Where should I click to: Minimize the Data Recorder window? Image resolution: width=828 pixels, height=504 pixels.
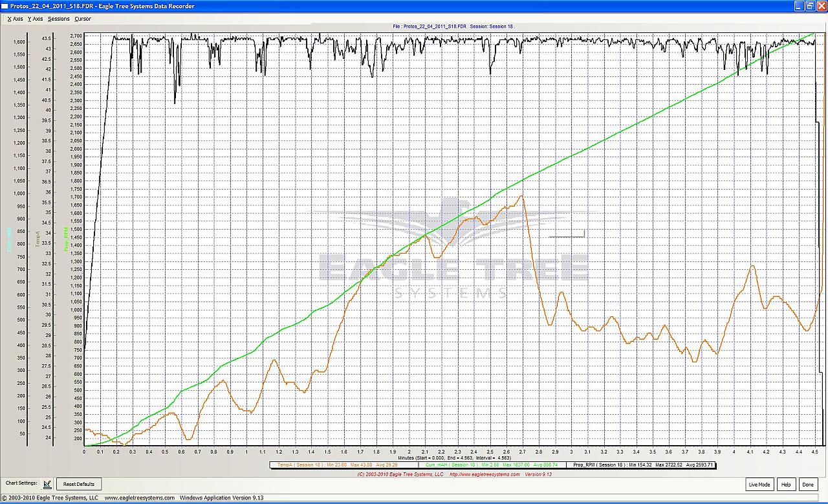798,6
